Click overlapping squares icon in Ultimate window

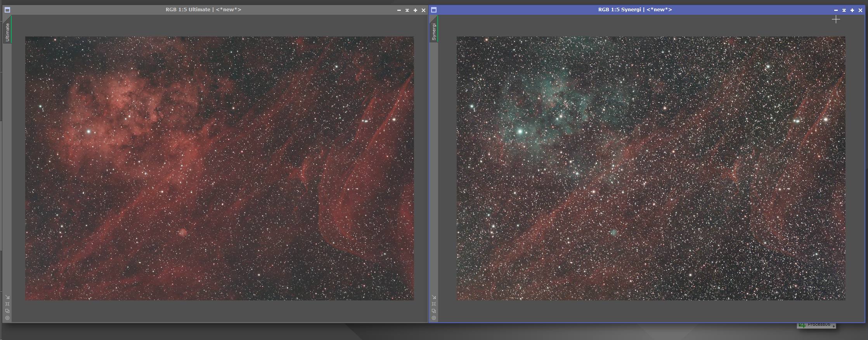(7, 311)
